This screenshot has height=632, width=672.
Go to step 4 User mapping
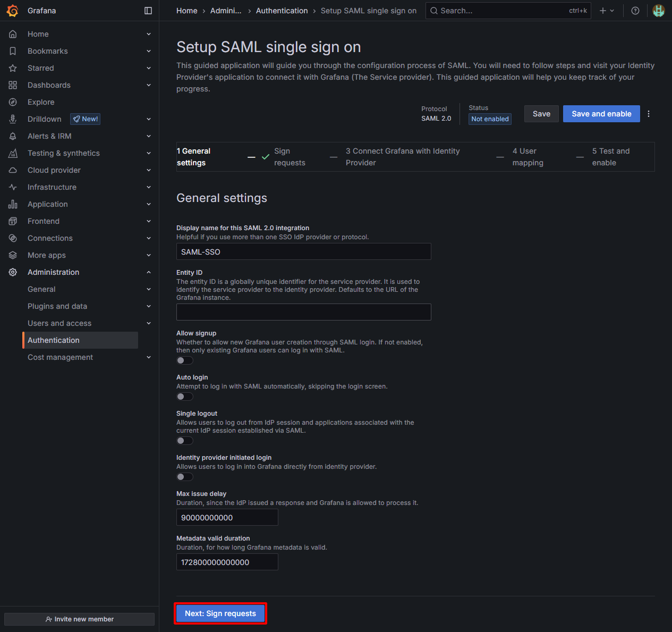[x=527, y=157]
